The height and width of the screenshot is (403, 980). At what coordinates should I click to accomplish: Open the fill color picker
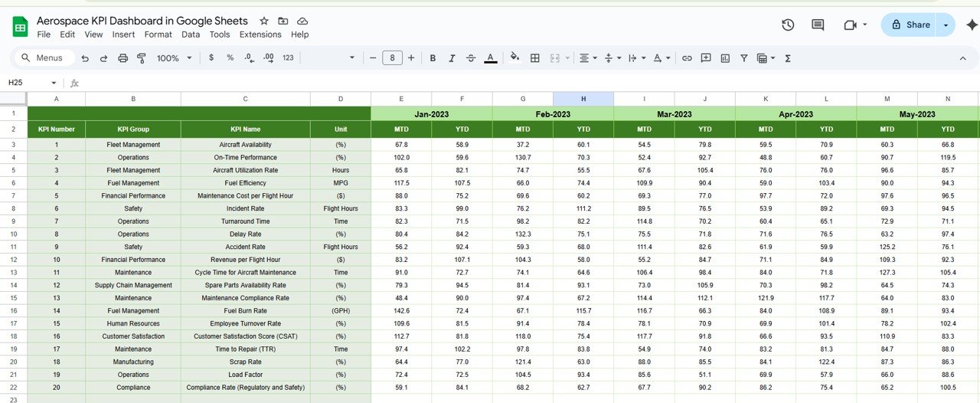pos(514,58)
